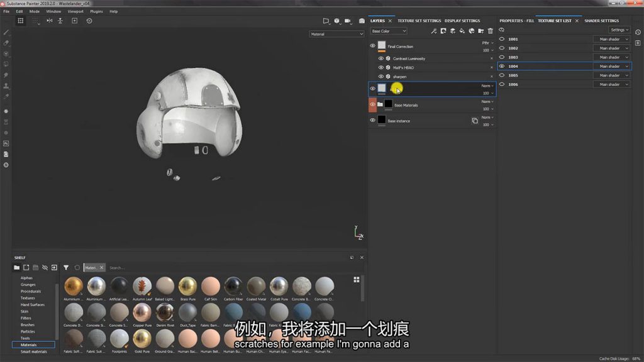Select the Material Picker tool
The height and width of the screenshot is (362, 644).
6,96
